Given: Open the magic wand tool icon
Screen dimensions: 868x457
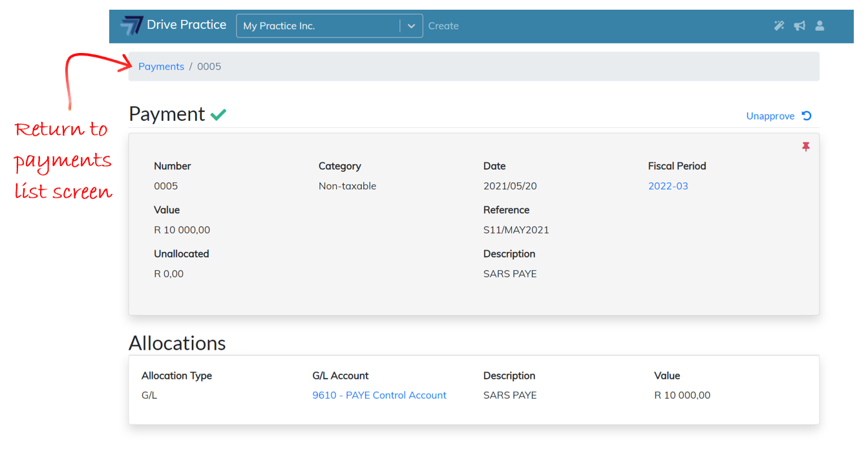Looking at the screenshot, I should (x=779, y=26).
